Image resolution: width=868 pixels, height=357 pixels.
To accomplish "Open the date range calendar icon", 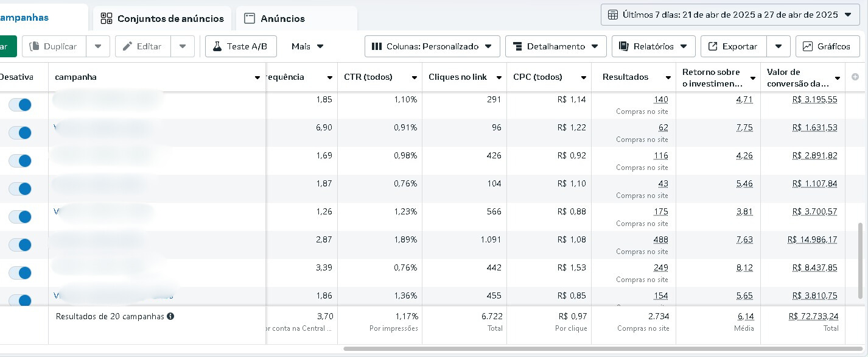I will pyautogui.click(x=613, y=15).
